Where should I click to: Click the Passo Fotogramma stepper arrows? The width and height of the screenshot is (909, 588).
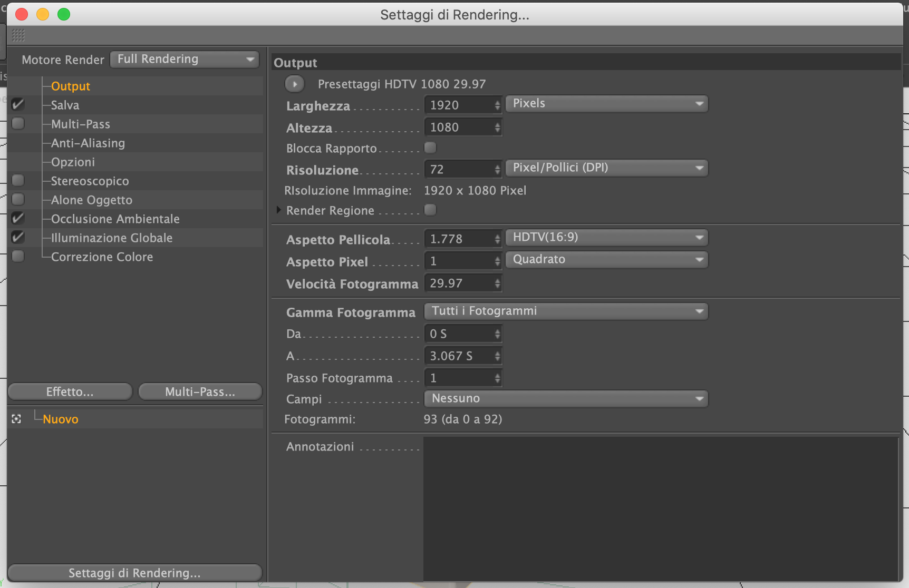point(497,378)
